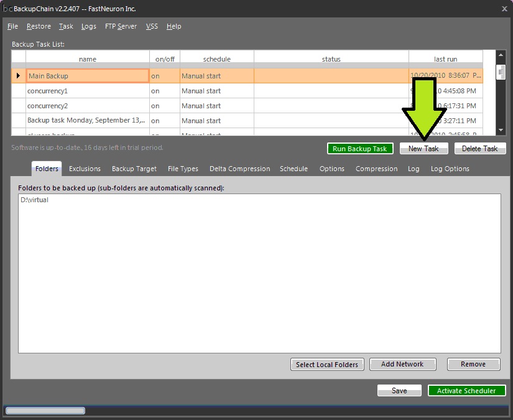Select the Main Backup task name cell
This screenshot has width=513, height=420.
pyautogui.click(x=87, y=76)
